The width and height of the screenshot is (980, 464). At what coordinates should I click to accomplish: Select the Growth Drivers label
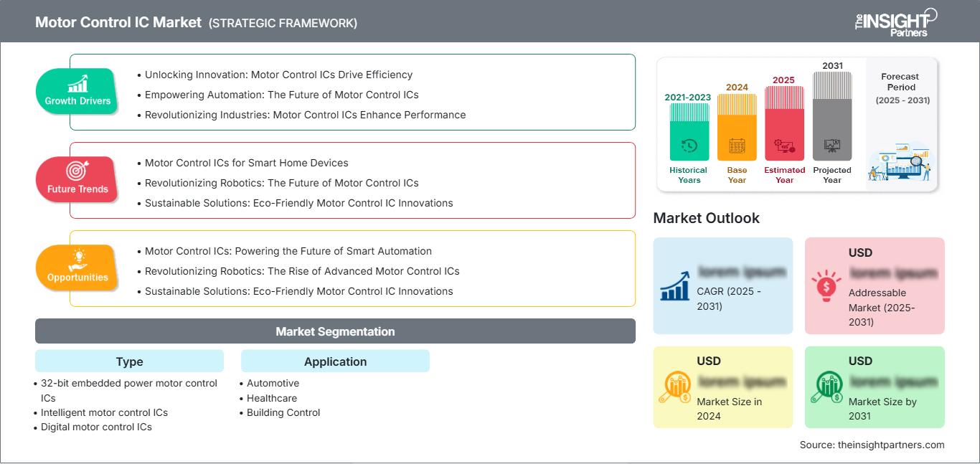point(77,101)
